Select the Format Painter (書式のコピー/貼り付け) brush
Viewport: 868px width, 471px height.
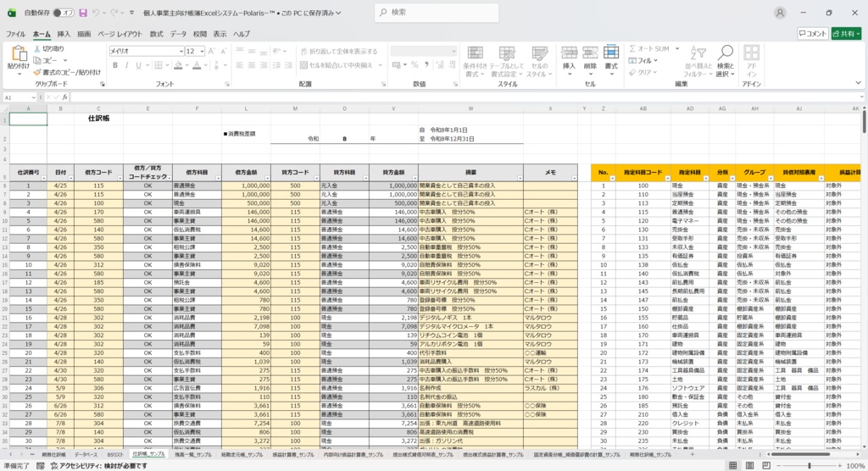click(x=37, y=72)
